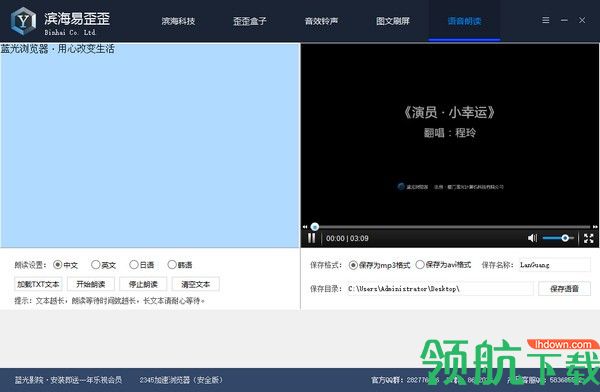
Task: Click in the 保存名称 LanGuang input field
Action: click(554, 265)
